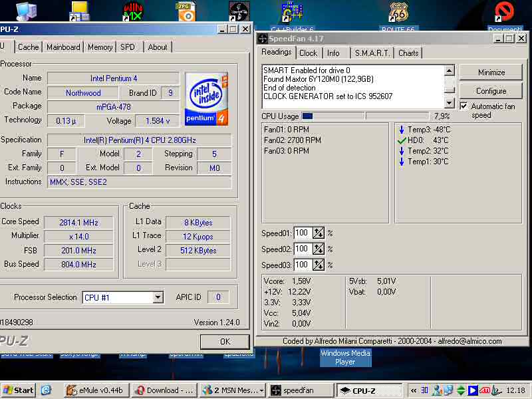Open the About tab in CPU-Z
The image size is (532, 399).
coord(158,47)
